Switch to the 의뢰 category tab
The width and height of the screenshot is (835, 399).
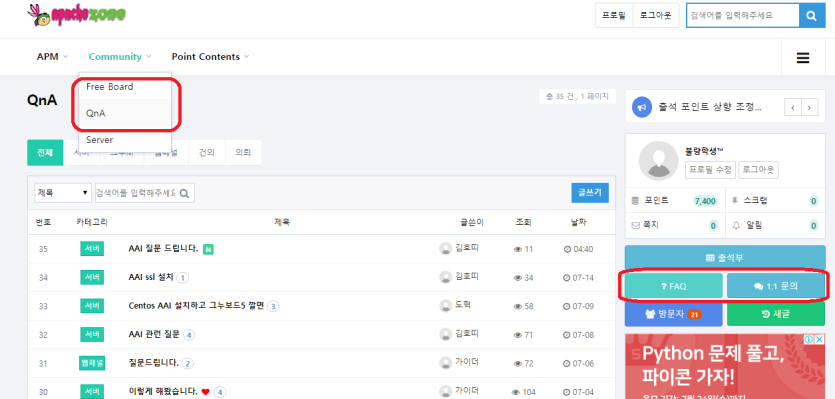[x=243, y=153]
